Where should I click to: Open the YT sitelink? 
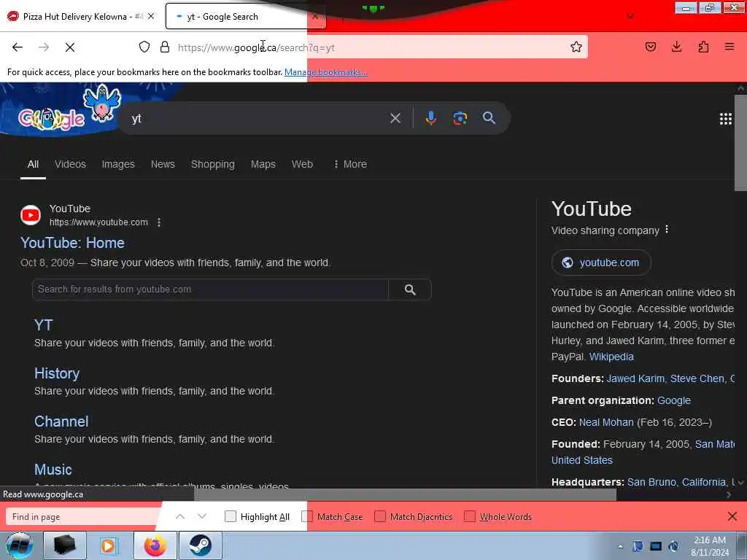coord(43,324)
